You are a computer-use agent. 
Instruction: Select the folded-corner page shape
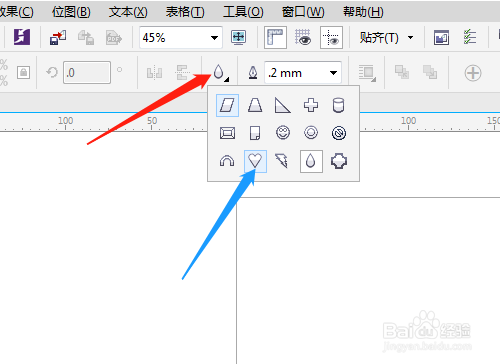point(255,133)
